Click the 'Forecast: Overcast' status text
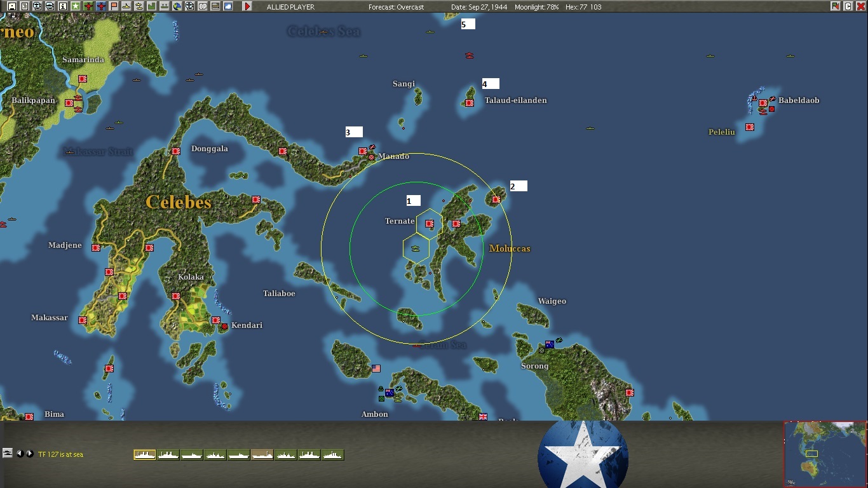The width and height of the screenshot is (868, 488). (x=397, y=7)
